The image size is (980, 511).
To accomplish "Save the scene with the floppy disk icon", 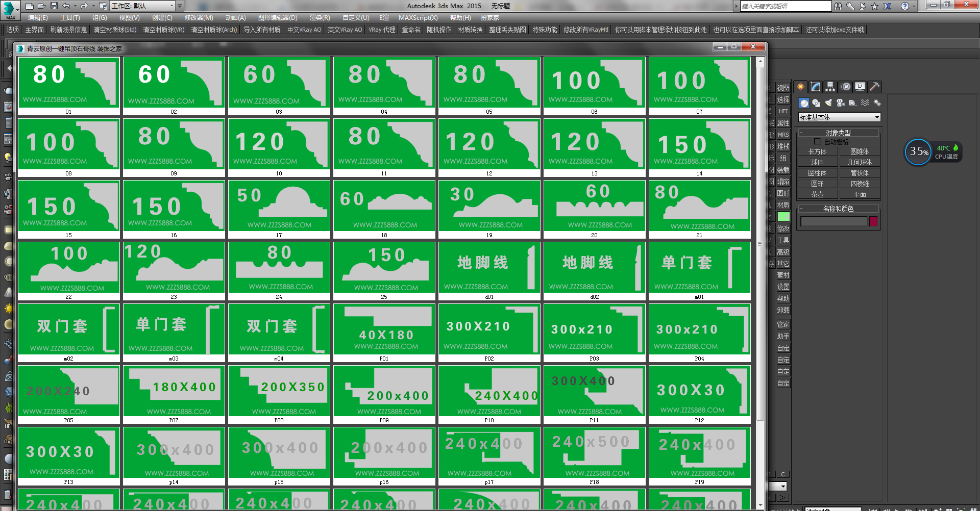I will (54, 6).
